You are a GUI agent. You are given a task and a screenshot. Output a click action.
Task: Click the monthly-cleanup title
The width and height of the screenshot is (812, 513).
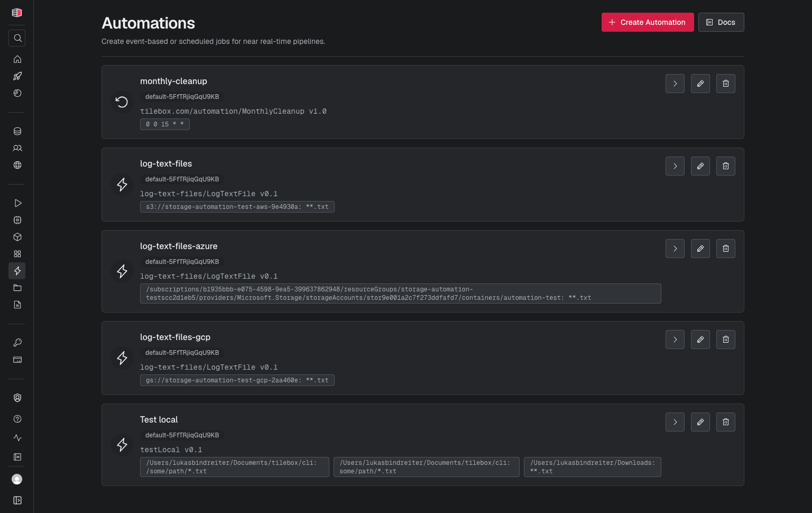pyautogui.click(x=173, y=81)
